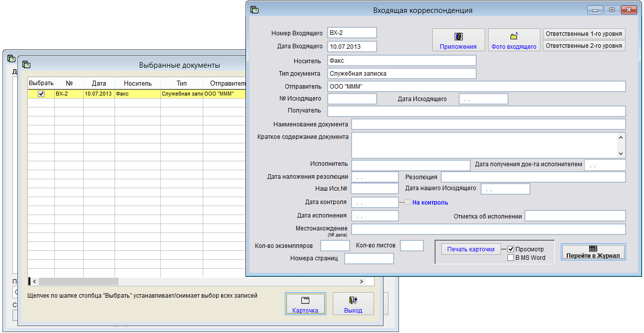Toggle Просмотр preview checkbox

511,249
